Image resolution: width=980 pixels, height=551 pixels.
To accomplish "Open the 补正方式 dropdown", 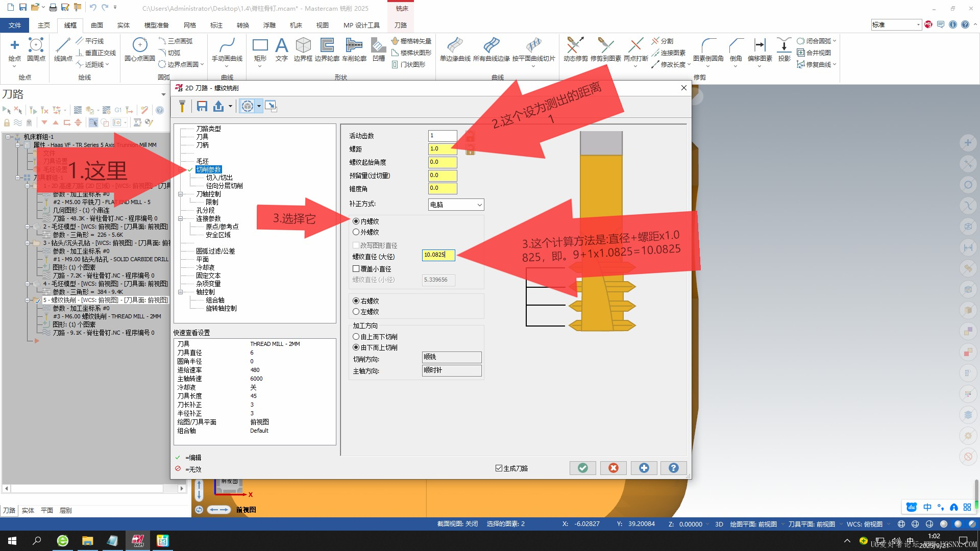I will click(456, 205).
